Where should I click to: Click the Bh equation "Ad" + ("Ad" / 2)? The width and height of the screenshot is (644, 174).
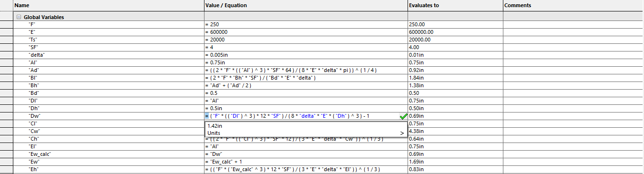306,85
